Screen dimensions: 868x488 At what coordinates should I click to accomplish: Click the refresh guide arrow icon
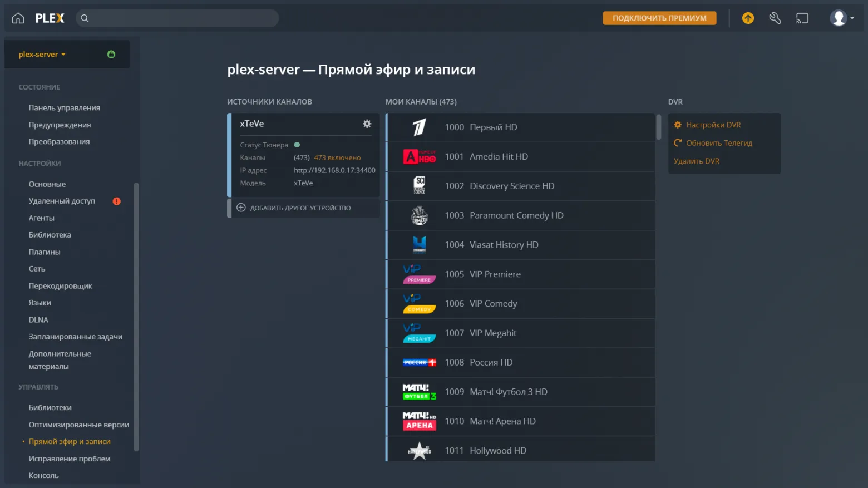tap(678, 143)
